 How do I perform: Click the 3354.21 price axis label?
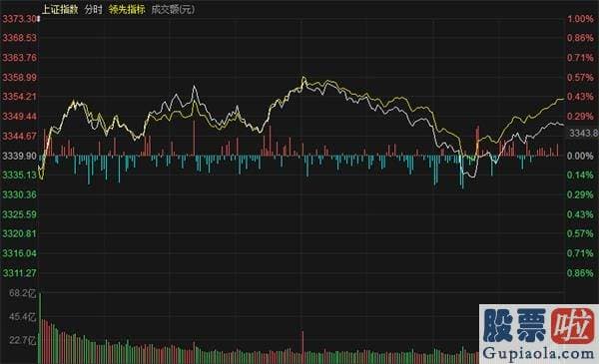(19, 97)
